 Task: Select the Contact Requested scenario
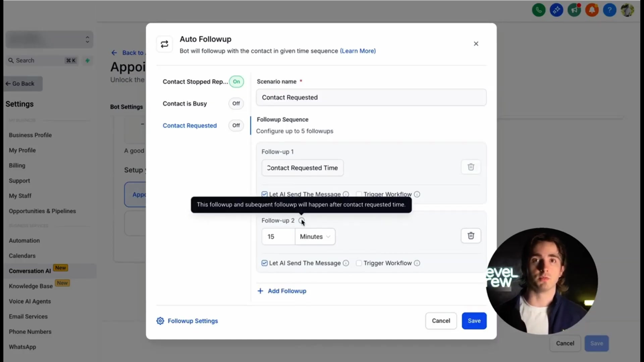[x=190, y=125]
